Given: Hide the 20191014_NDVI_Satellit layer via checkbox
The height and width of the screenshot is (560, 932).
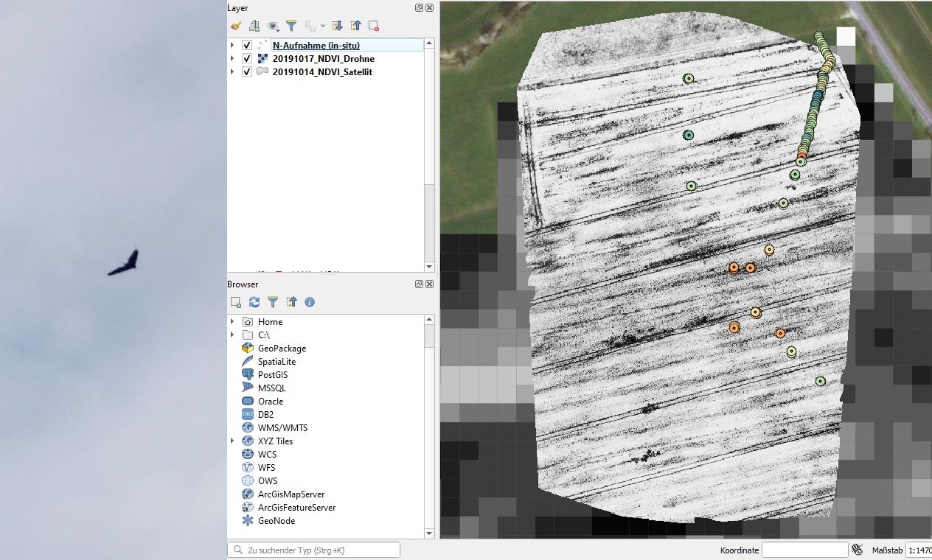Looking at the screenshot, I should [247, 72].
